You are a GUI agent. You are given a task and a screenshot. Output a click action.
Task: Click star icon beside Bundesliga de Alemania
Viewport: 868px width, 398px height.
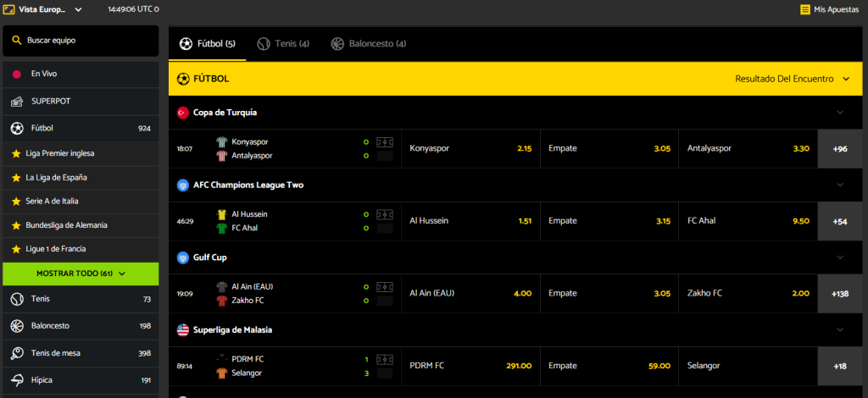point(16,225)
